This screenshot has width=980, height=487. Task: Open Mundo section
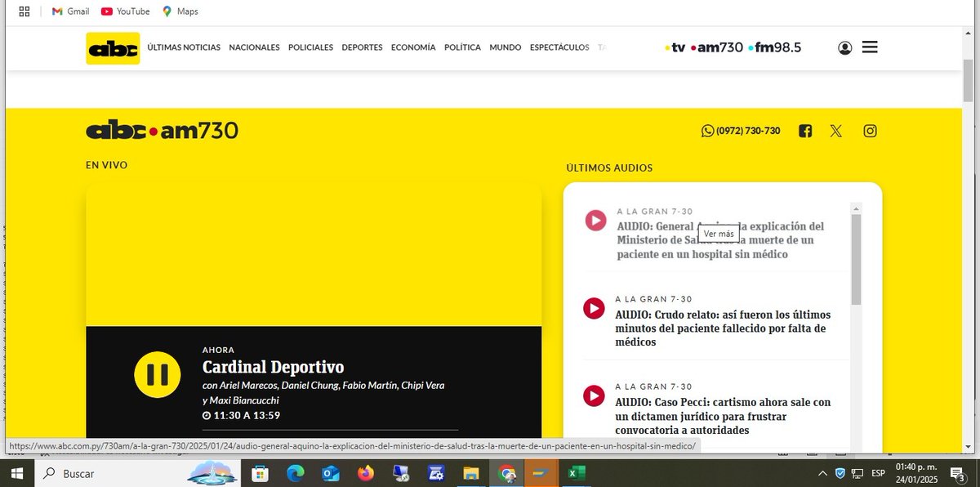(506, 47)
